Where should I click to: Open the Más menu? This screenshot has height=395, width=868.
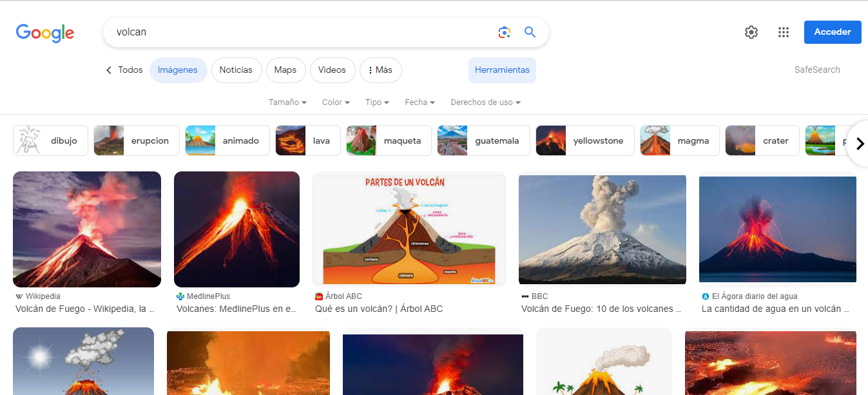(x=379, y=70)
